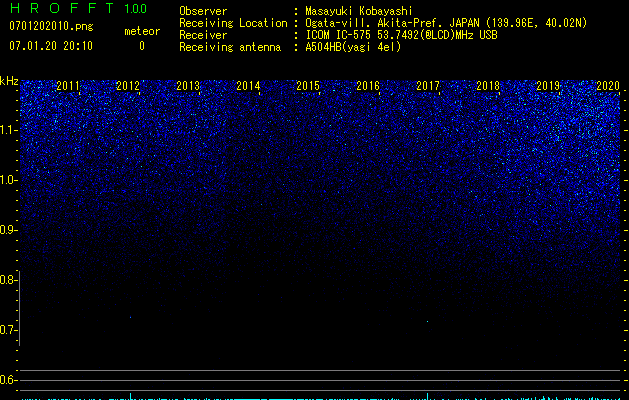The width and height of the screenshot is (629, 400).
Task: Click the 2017 time marker
Action: point(428,85)
